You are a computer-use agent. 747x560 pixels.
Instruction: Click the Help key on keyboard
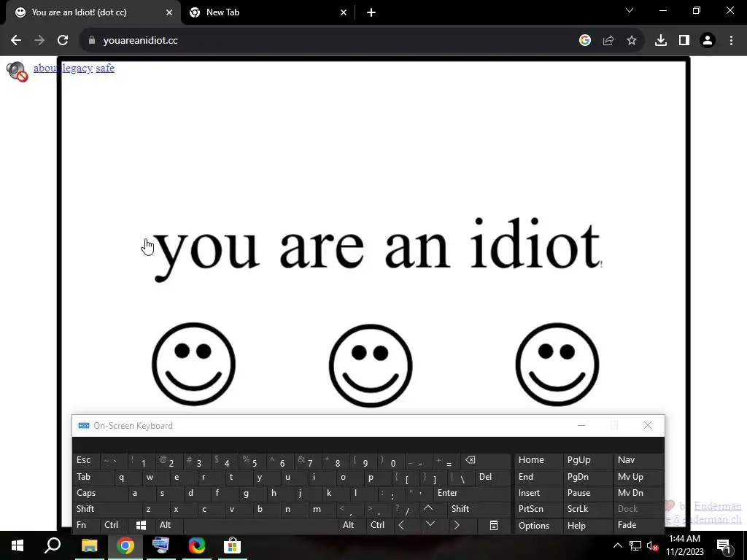point(587,525)
